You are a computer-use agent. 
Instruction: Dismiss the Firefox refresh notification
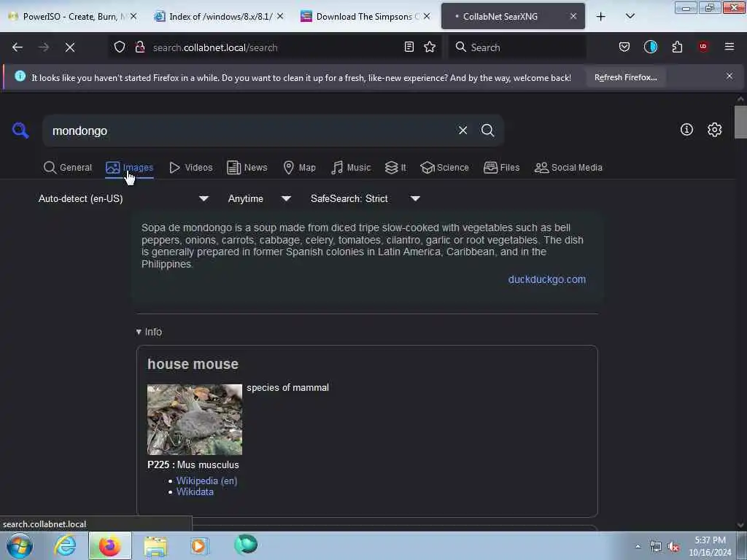tap(729, 76)
